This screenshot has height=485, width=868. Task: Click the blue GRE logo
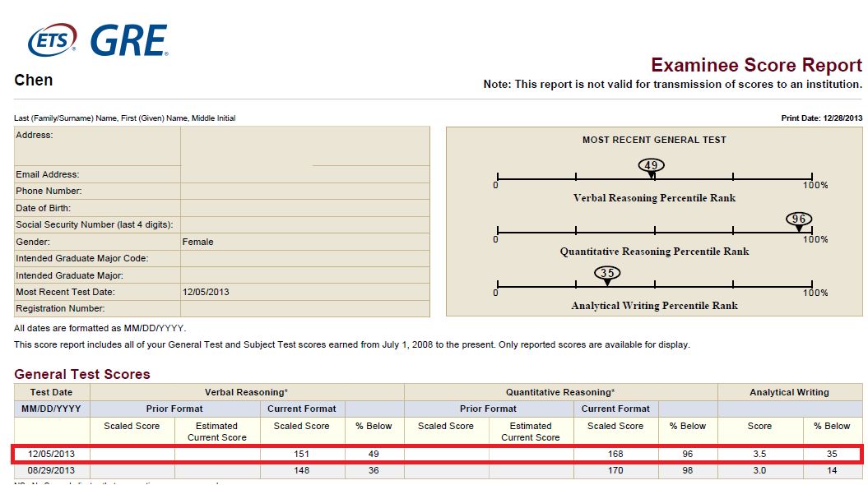click(x=129, y=40)
